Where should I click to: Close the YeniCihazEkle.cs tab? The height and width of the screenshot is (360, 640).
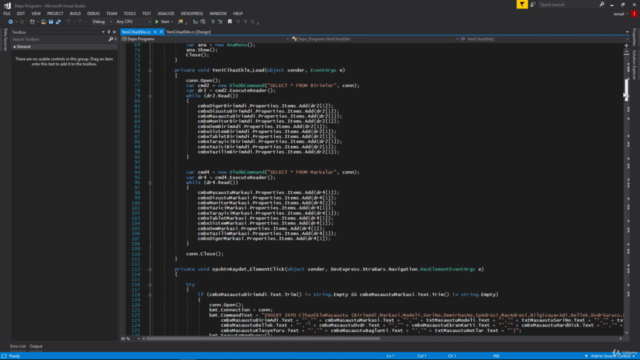pyautogui.click(x=161, y=32)
